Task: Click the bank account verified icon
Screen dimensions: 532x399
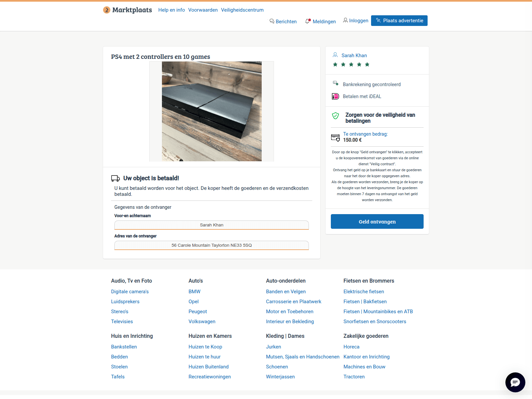Action: pyautogui.click(x=335, y=83)
